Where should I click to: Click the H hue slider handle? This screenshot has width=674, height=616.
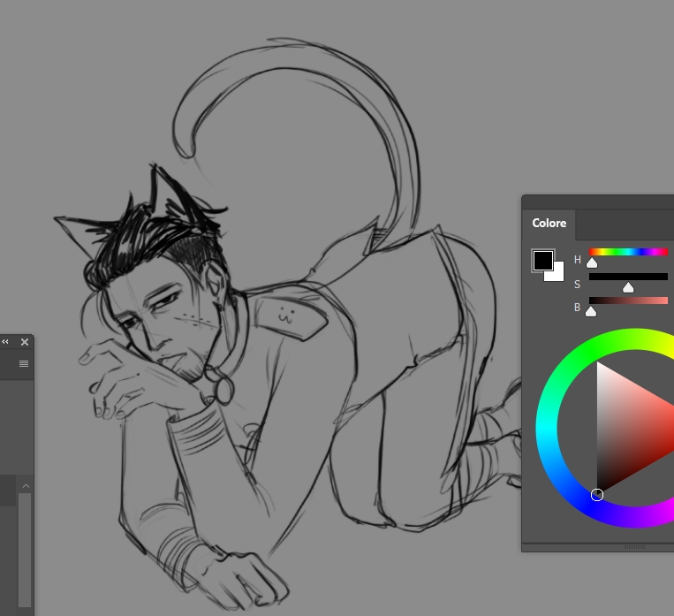point(592,262)
